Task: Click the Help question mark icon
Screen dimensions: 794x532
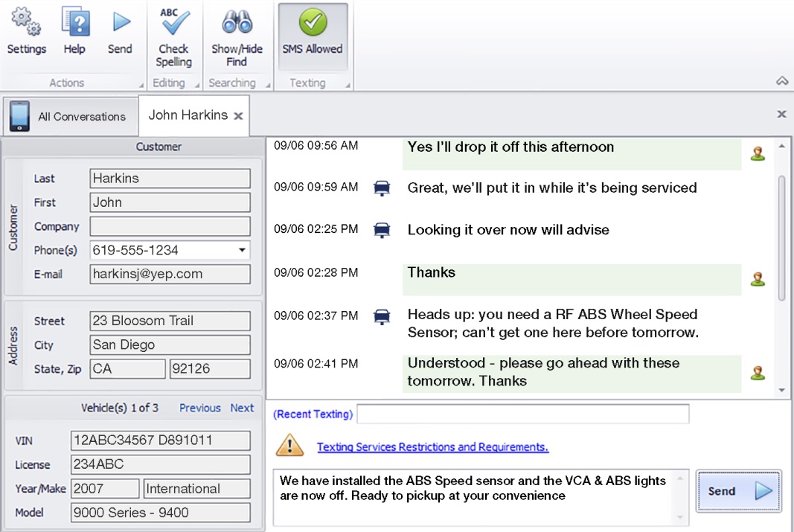Action: [x=74, y=22]
